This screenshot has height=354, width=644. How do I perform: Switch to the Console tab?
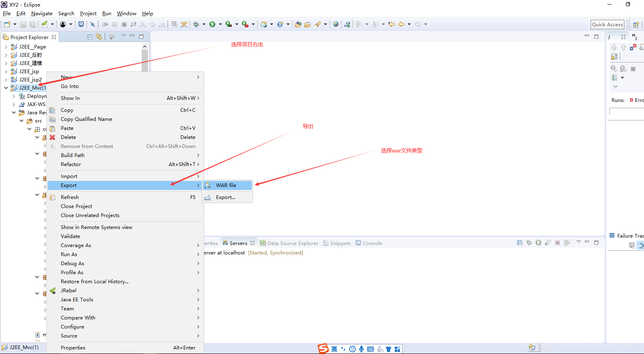369,243
